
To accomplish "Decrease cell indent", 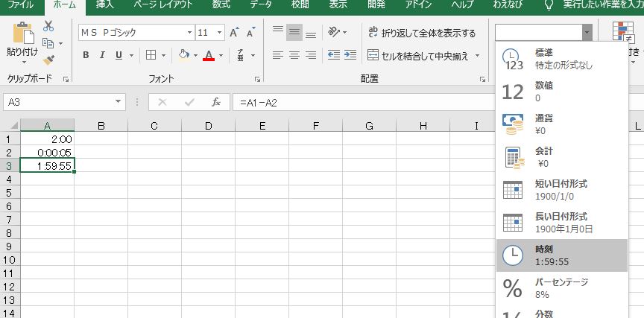I will 333,55.
